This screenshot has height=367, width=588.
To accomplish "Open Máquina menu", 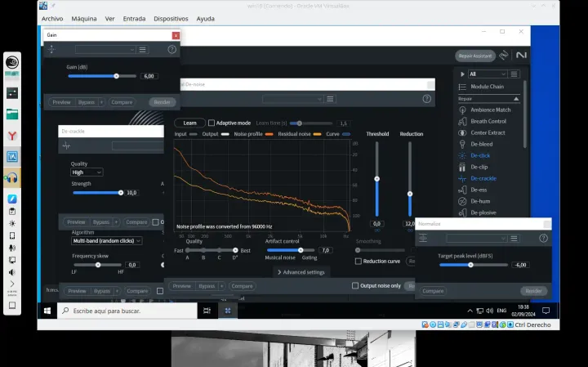I will [x=84, y=18].
